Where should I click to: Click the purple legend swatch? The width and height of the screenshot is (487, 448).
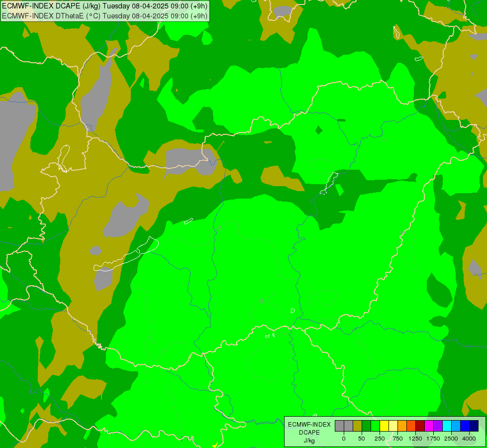(438, 426)
